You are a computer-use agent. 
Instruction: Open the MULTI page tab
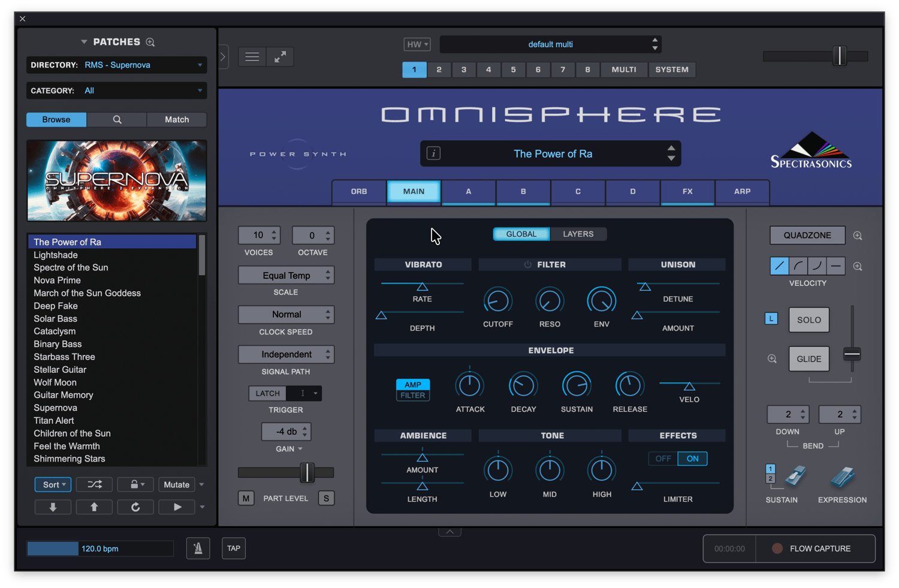coord(624,70)
